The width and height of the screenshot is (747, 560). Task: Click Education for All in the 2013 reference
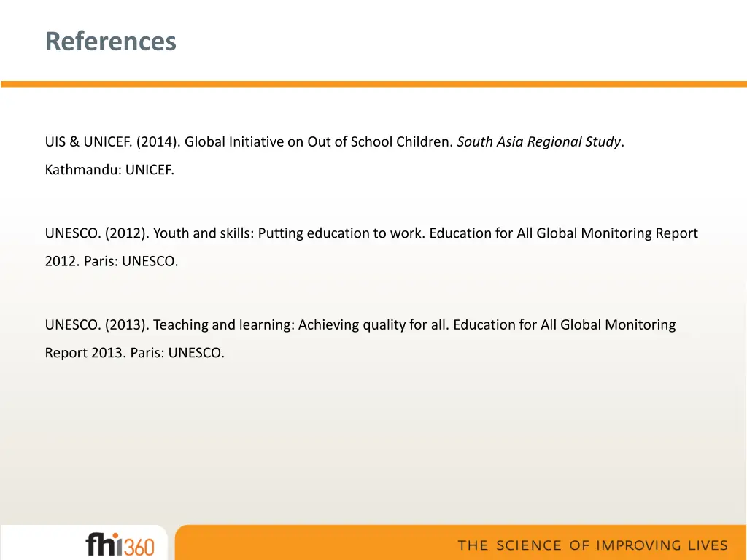505,324
